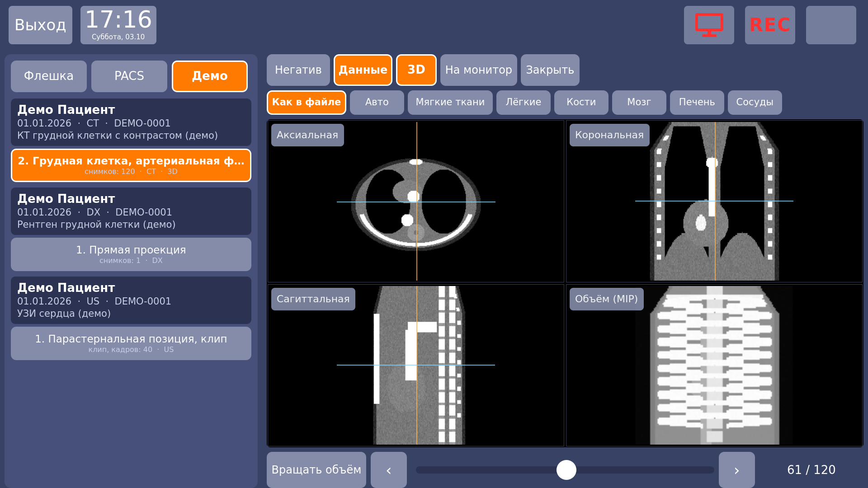
Task: Switch to the PACS source tab
Action: click(129, 76)
